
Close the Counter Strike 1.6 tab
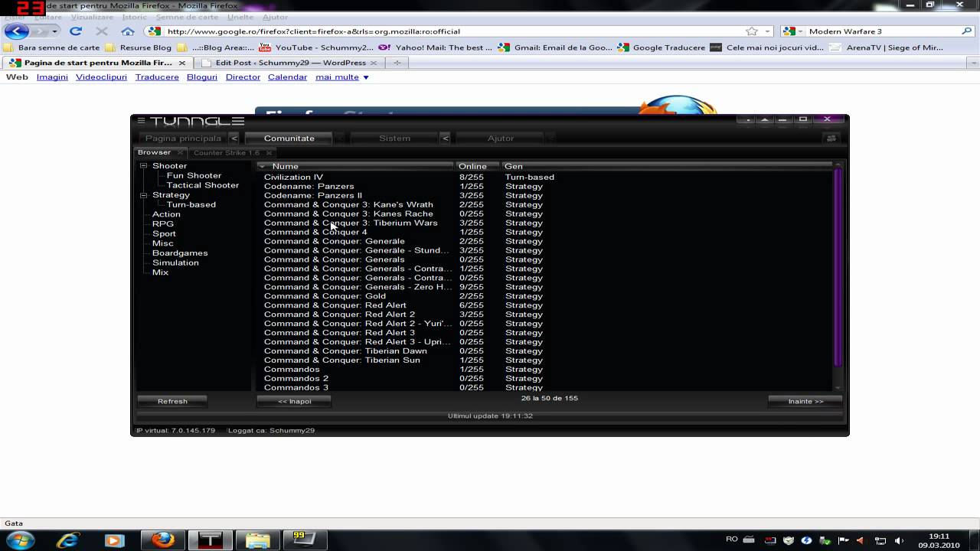click(269, 152)
